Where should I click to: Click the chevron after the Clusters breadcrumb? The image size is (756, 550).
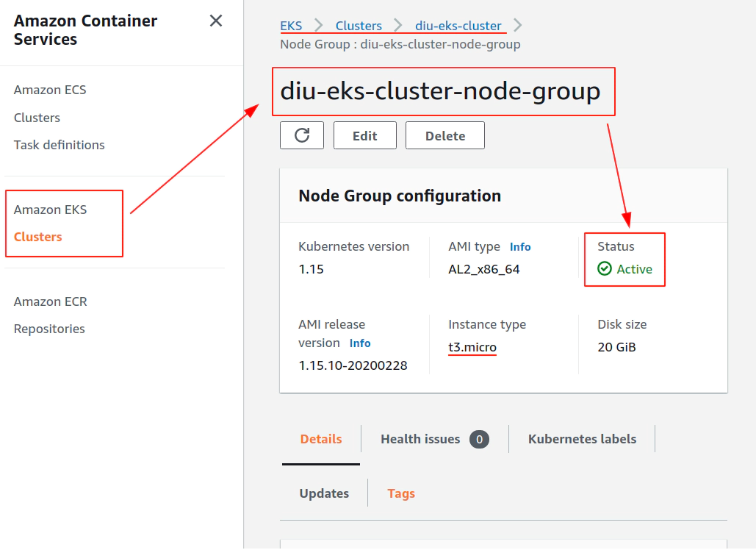(397, 25)
